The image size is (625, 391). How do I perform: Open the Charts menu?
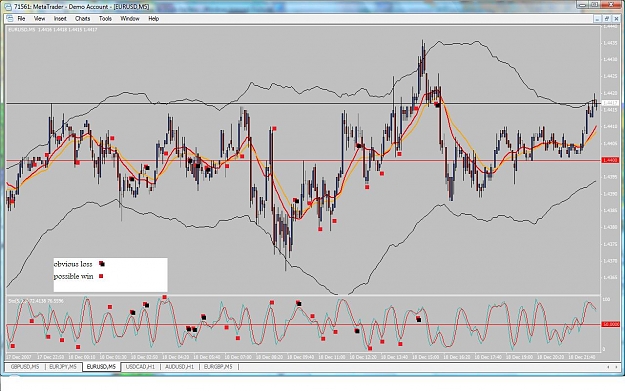point(83,19)
